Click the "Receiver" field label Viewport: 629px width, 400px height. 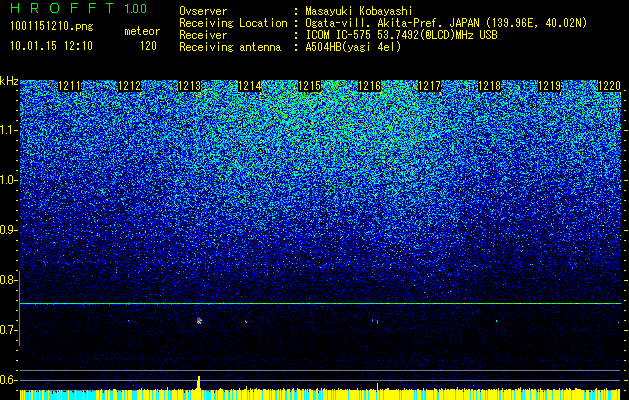point(203,35)
